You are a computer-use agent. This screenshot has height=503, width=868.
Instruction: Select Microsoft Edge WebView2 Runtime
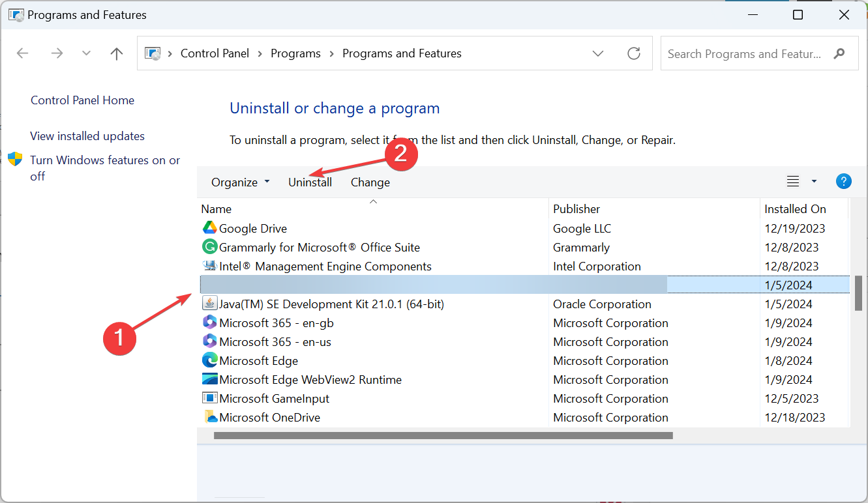[x=310, y=380]
